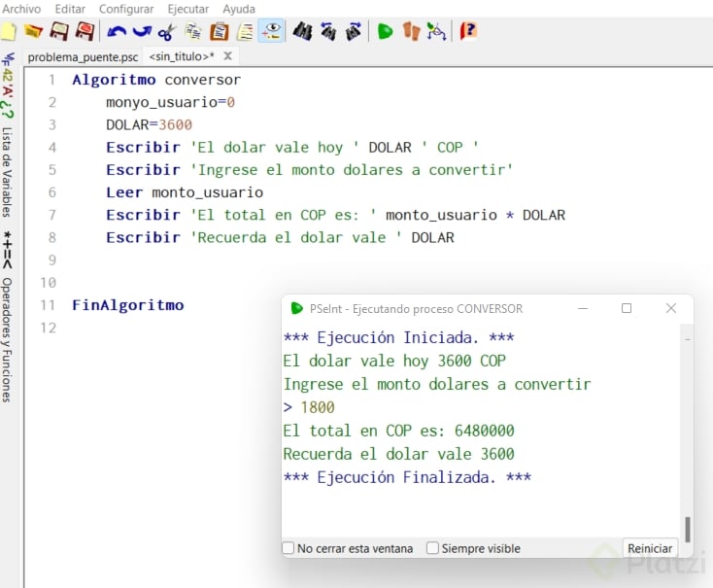
Task: Run step by step with the footprints icon
Action: pyautogui.click(x=412, y=31)
